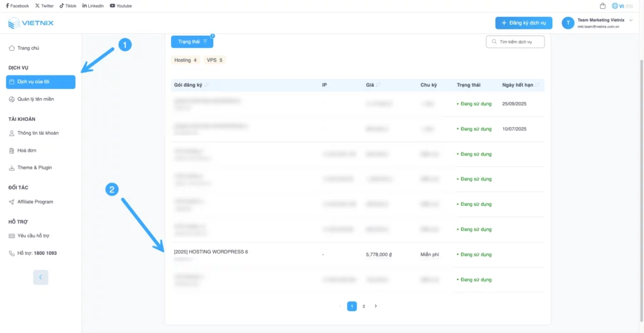The width and height of the screenshot is (644, 333).
Task: Open the Trạng thái filter dropdown
Action: 192,42
